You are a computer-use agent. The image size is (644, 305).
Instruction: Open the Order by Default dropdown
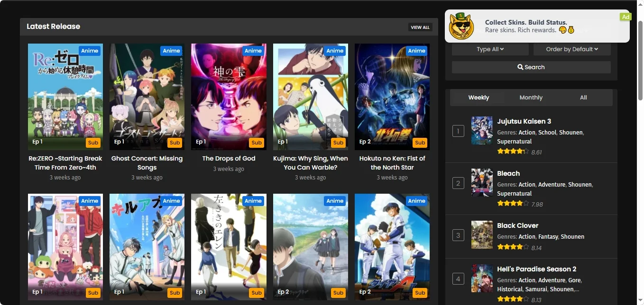572,49
